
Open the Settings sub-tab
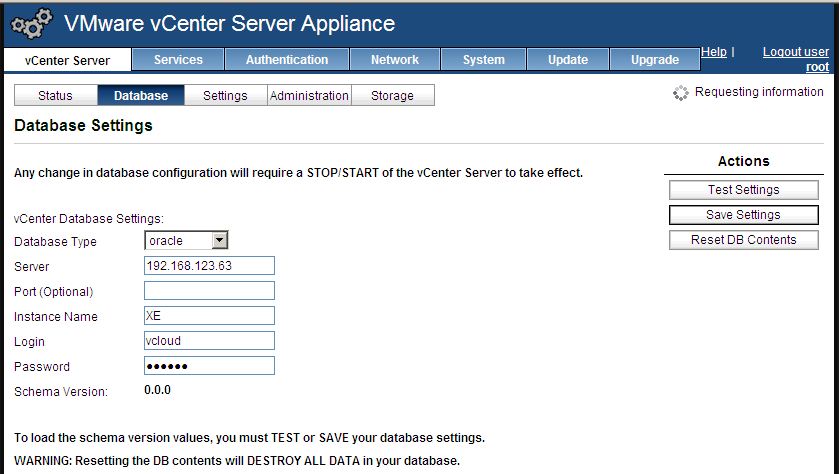(x=225, y=96)
